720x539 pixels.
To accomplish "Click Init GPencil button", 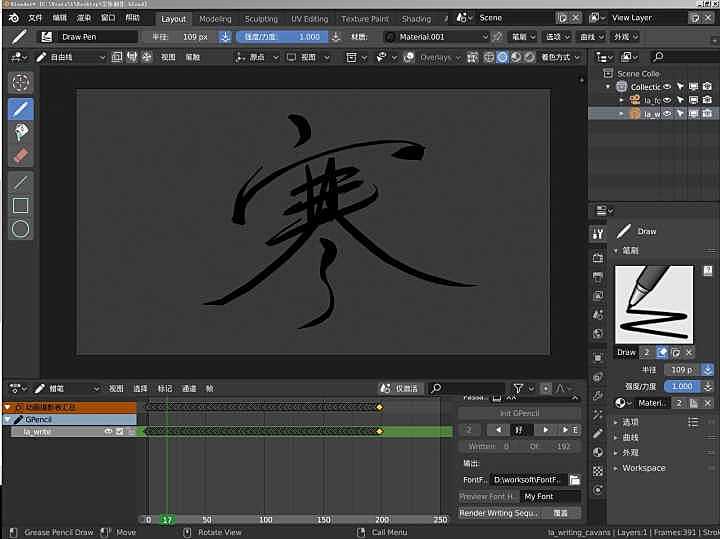I will [519, 413].
